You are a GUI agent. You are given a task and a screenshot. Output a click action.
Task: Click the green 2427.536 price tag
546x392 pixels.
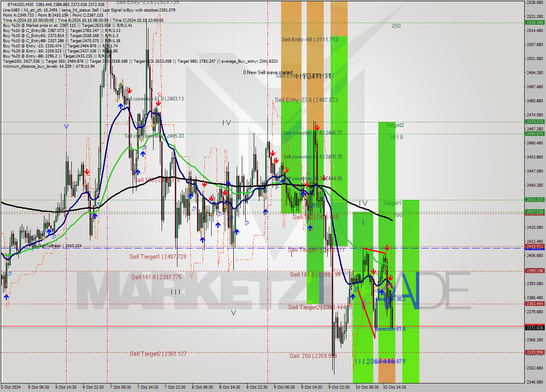(x=534, y=211)
